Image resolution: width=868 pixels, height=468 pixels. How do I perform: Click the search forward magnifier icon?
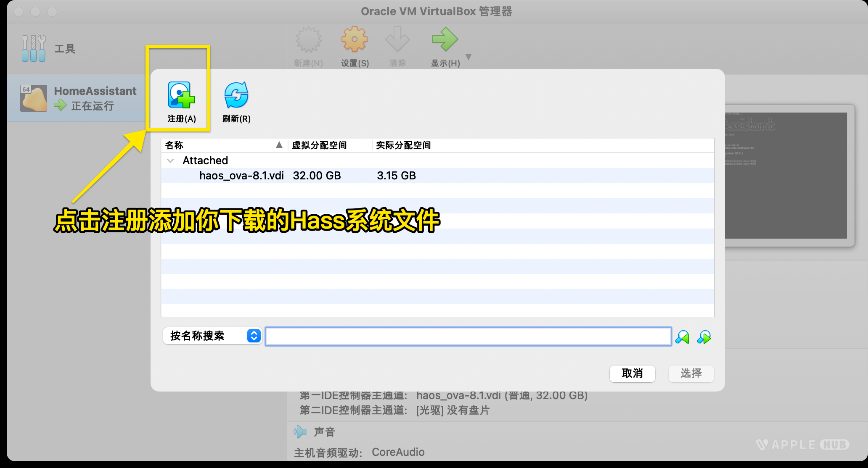(704, 336)
